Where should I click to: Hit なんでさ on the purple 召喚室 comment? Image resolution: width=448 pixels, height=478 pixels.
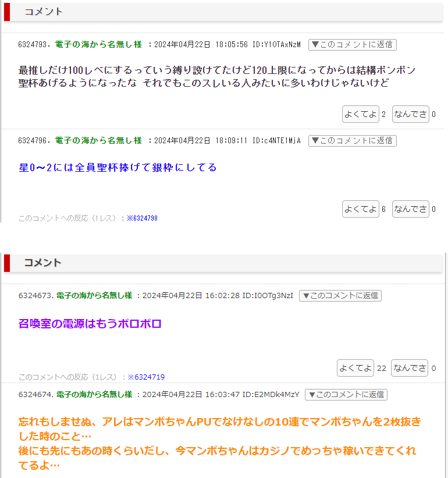point(410,368)
